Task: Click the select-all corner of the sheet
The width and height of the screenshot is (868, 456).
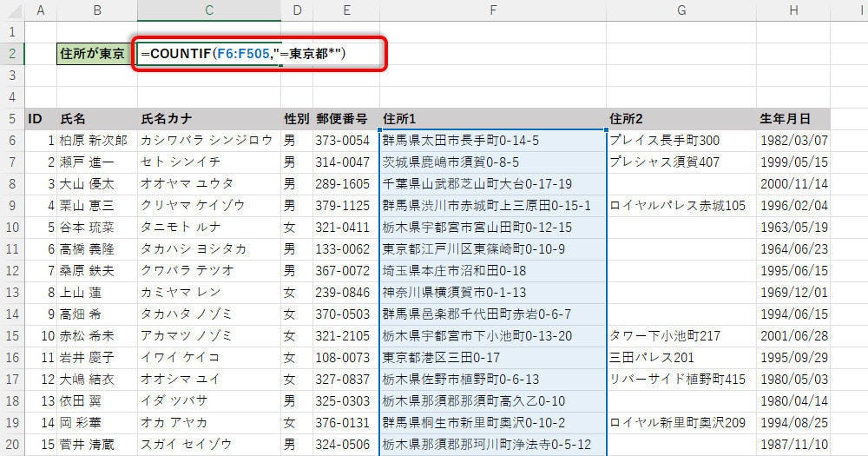Action: pos(12,10)
